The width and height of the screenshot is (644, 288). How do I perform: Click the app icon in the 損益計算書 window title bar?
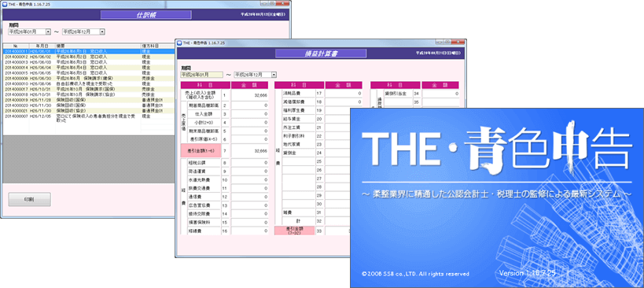point(178,42)
